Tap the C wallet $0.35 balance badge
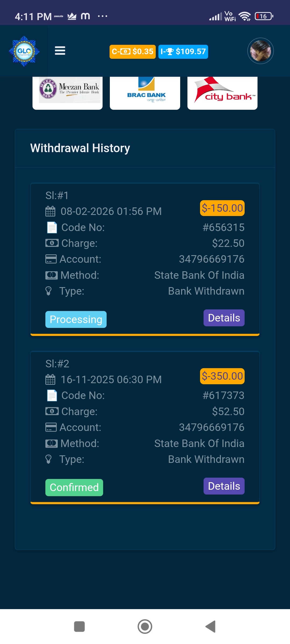This screenshot has width=290, height=644. coord(132,52)
